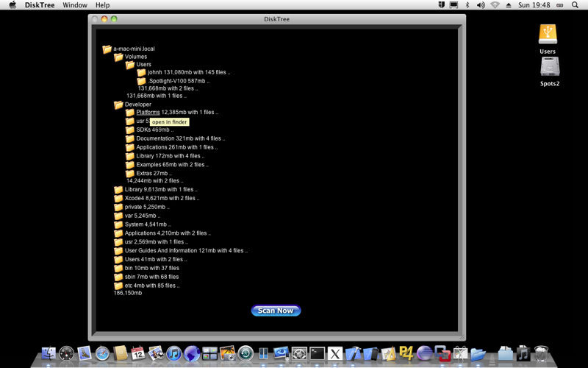Click the eject icon in menu bar

(x=509, y=5)
